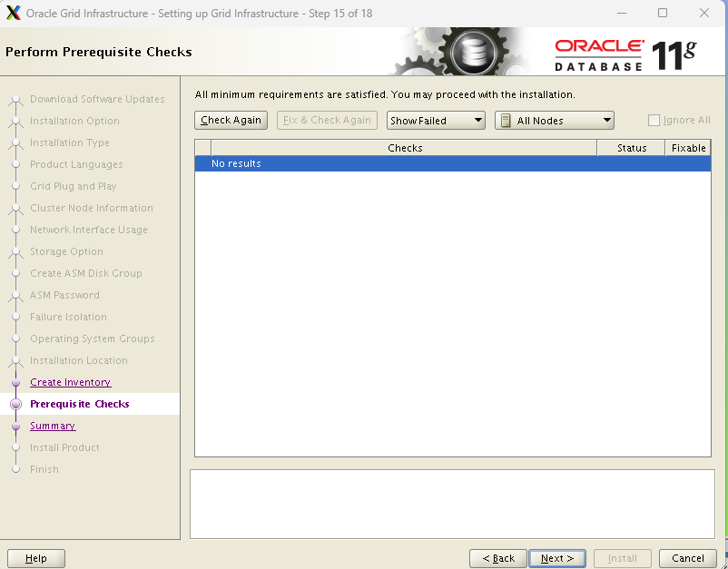Click Operating System Groups step
The width and height of the screenshot is (728, 569).
click(x=93, y=338)
